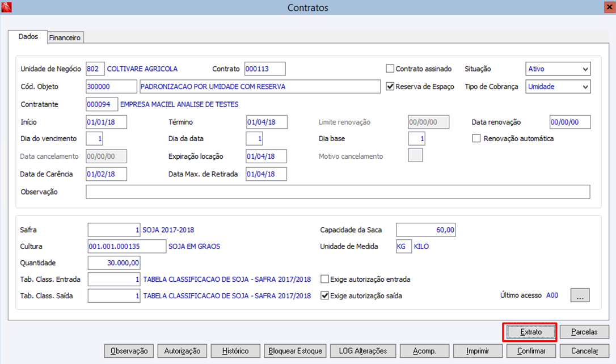Close the Contratos window

pyautogui.click(x=609, y=7)
